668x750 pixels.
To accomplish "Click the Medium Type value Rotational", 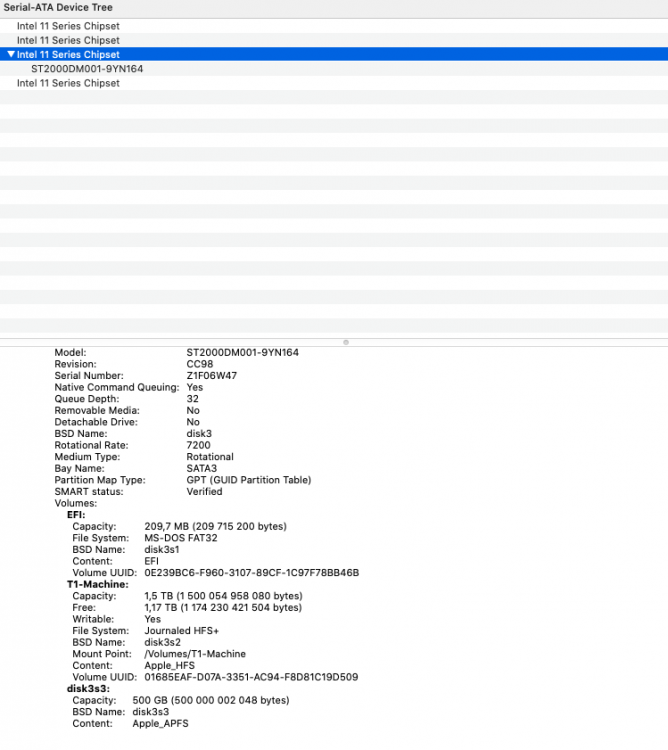I will coord(210,457).
